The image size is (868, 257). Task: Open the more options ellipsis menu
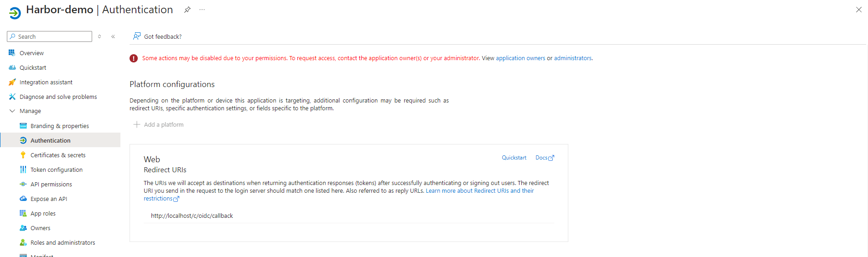(x=202, y=10)
